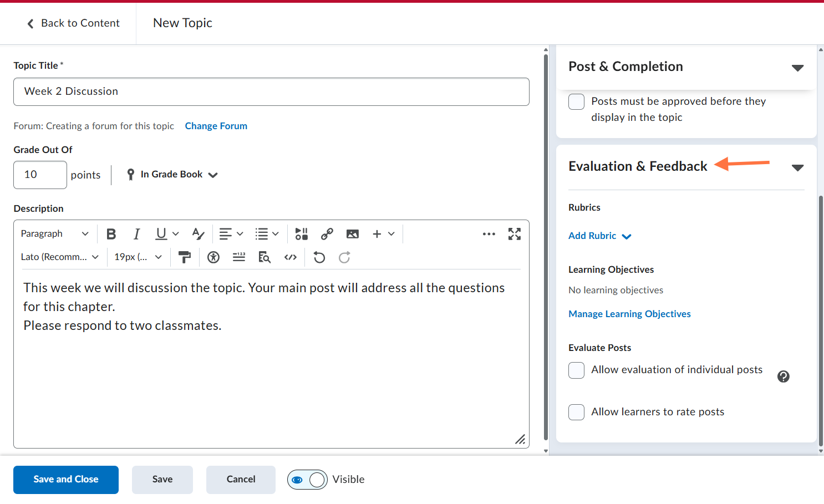Switch the editor to fullscreen mode
This screenshot has height=504, width=824.
tap(515, 234)
